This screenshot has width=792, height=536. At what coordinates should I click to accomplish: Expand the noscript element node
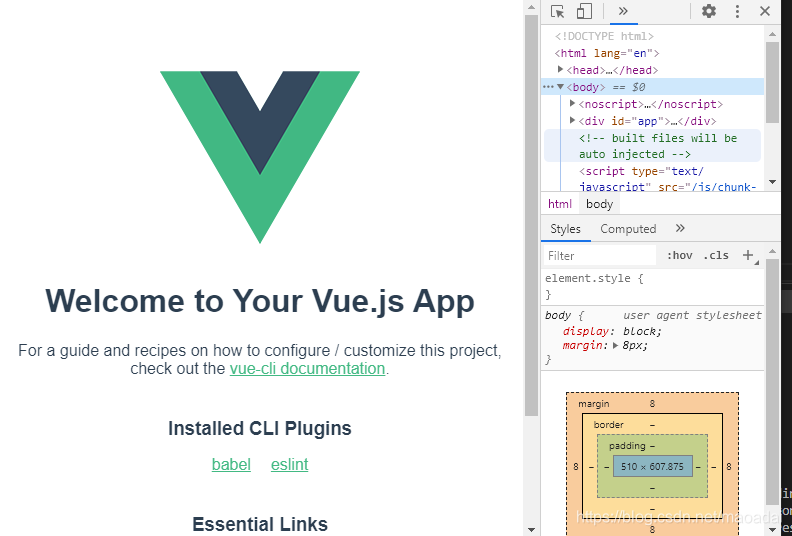coord(572,104)
